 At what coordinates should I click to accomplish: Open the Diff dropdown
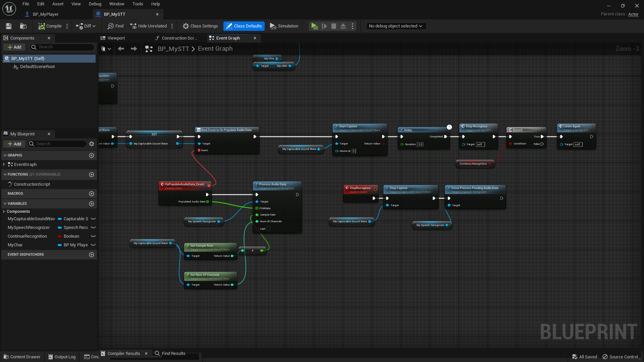click(x=86, y=26)
